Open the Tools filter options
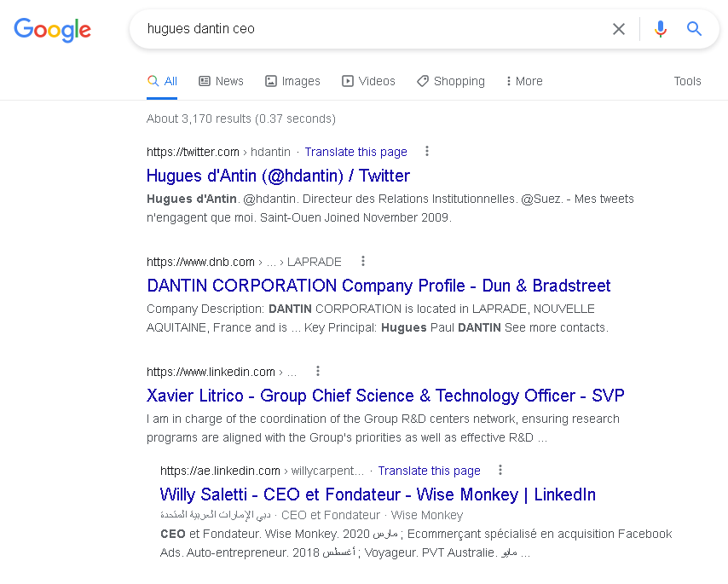This screenshot has height=584, width=728. [687, 81]
